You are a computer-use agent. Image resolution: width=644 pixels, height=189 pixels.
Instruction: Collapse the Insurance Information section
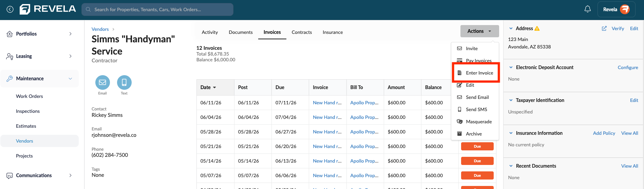511,133
